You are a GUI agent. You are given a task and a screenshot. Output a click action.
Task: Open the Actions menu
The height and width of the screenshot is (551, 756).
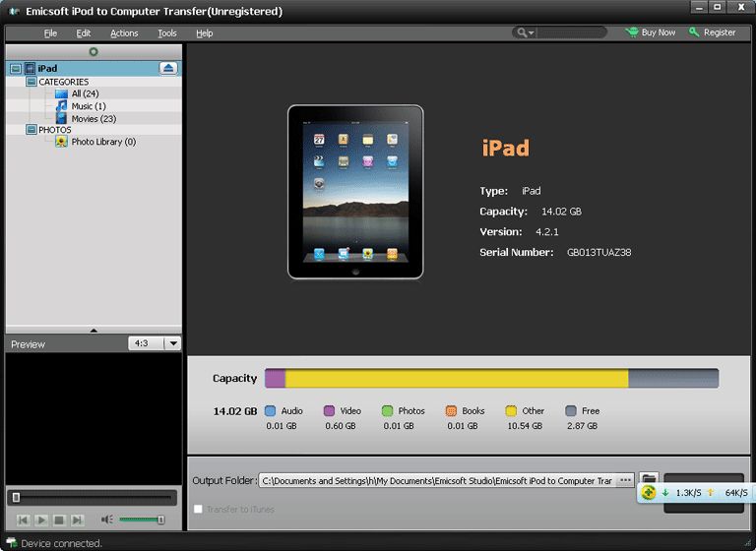(124, 33)
